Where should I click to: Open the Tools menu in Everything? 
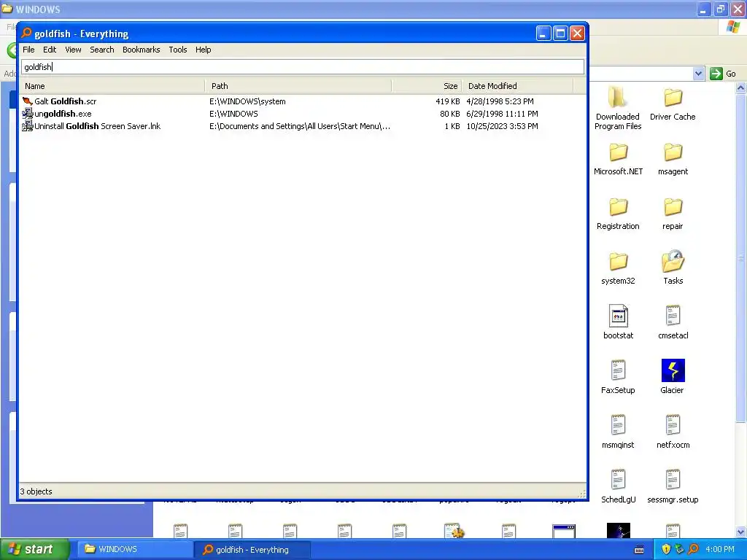tap(178, 50)
